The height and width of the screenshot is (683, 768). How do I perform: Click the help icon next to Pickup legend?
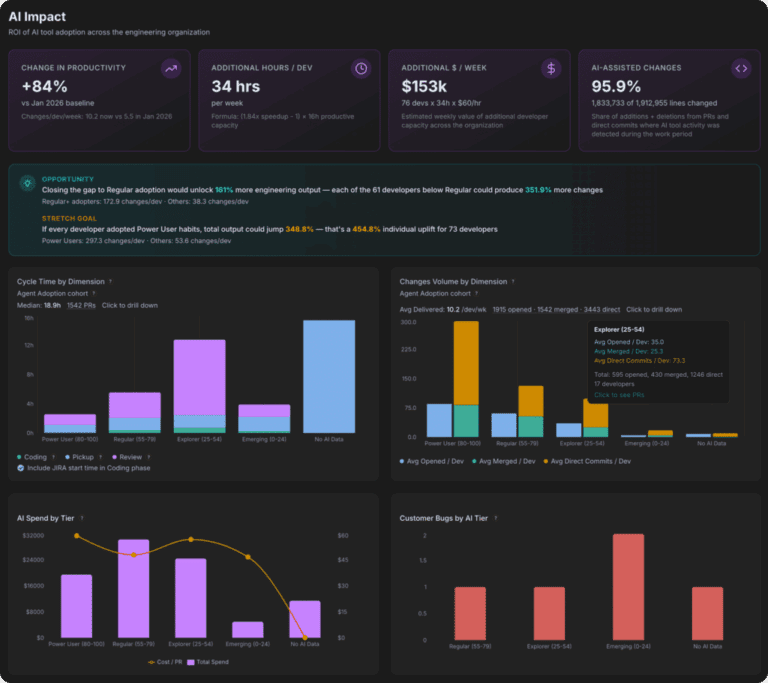pyautogui.click(x=101, y=457)
